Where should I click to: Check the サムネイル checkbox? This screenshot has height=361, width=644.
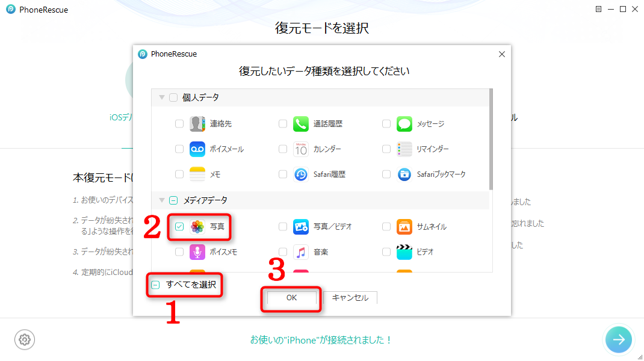pos(386,226)
